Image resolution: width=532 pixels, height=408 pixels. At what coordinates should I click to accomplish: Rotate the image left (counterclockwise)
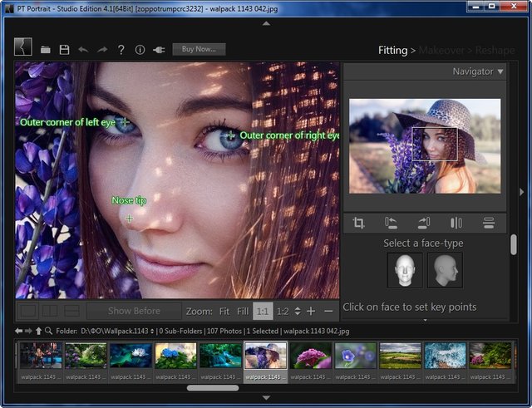pos(392,223)
